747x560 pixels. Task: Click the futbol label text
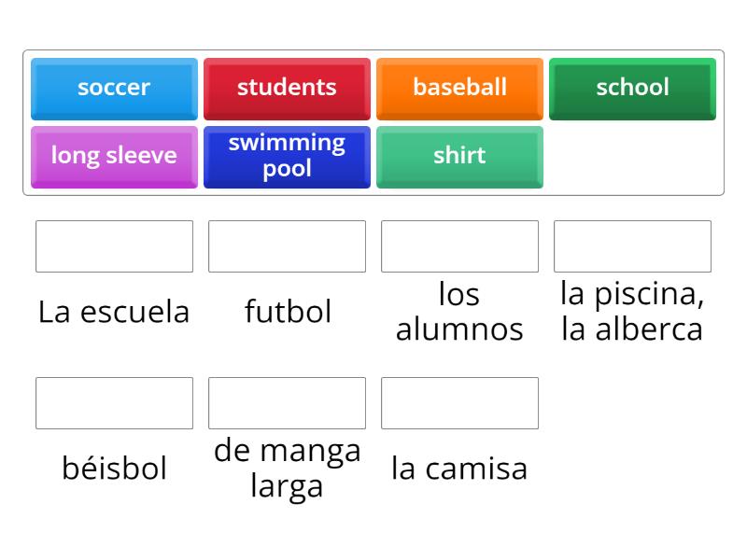(287, 312)
